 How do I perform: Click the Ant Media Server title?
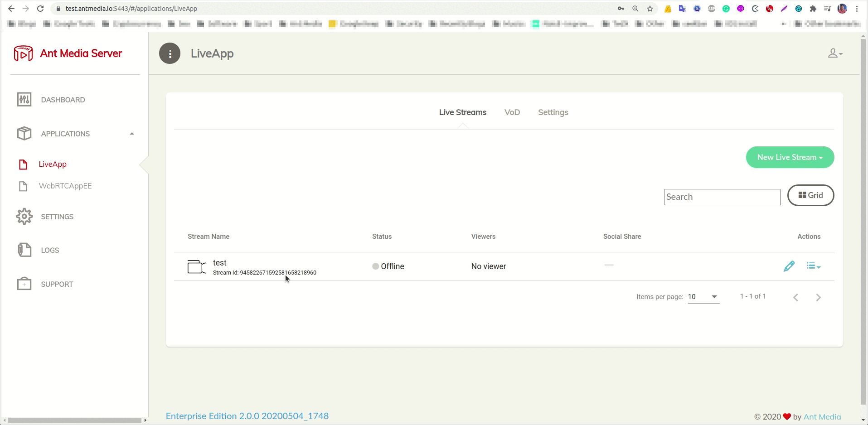(x=81, y=53)
